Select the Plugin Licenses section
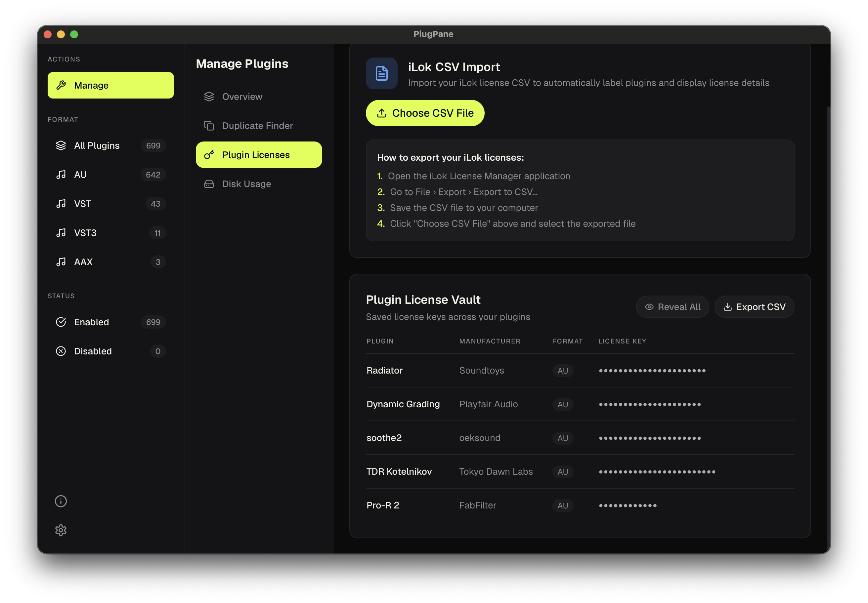 point(259,155)
